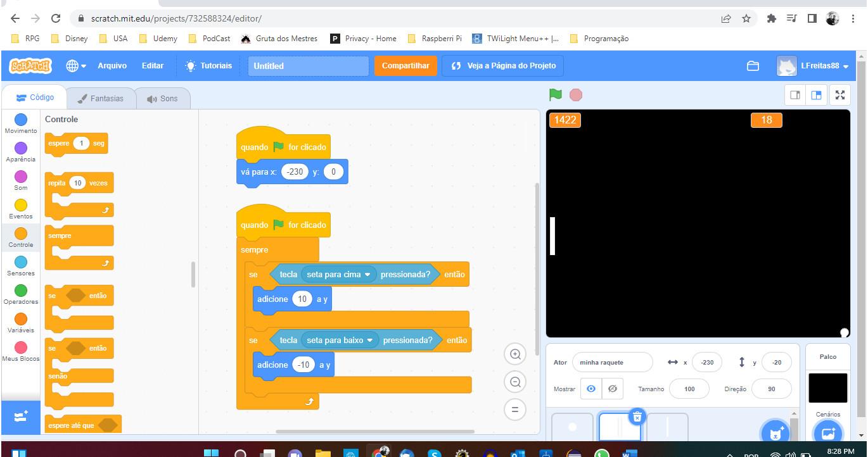Select the third sprite thumbnail
Image resolution: width=868 pixels, height=457 pixels.
[x=667, y=427]
